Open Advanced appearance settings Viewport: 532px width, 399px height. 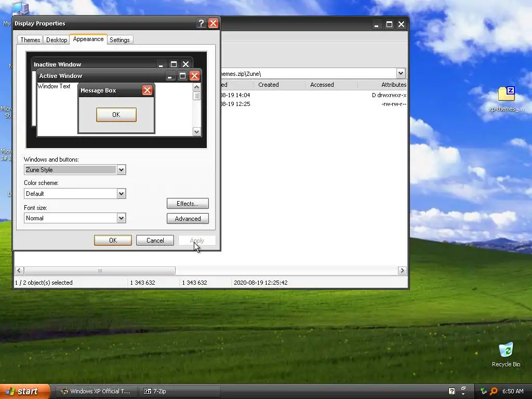[188, 219]
